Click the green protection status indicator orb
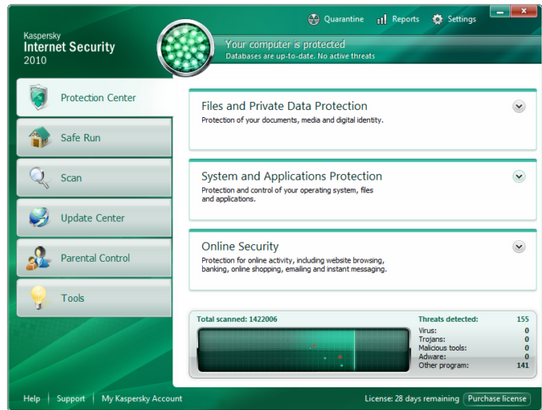Screen dimensions: 542x410 pyautogui.click(x=186, y=48)
